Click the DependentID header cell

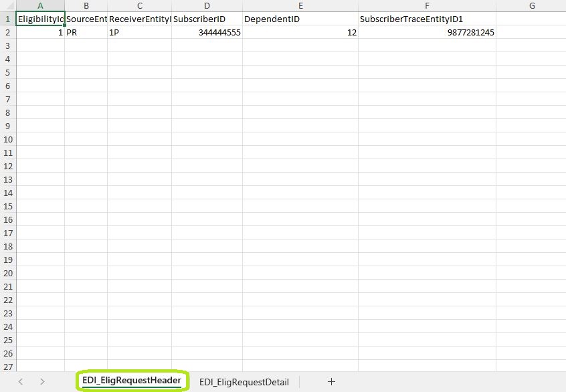300,19
